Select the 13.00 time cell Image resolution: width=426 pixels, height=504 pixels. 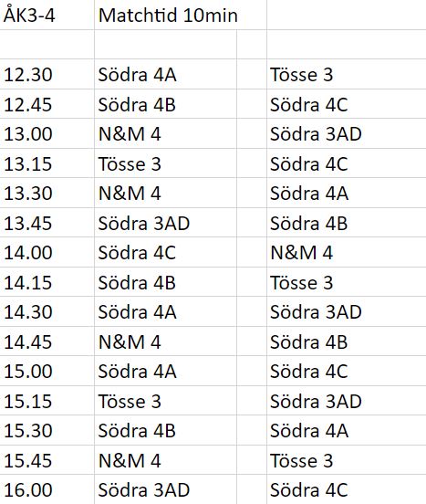click(47, 133)
